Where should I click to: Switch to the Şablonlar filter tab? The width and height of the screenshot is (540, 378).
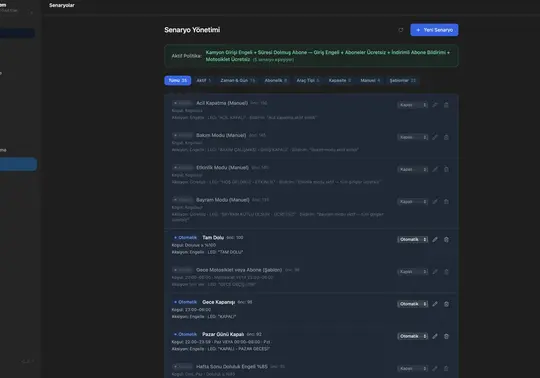point(403,80)
